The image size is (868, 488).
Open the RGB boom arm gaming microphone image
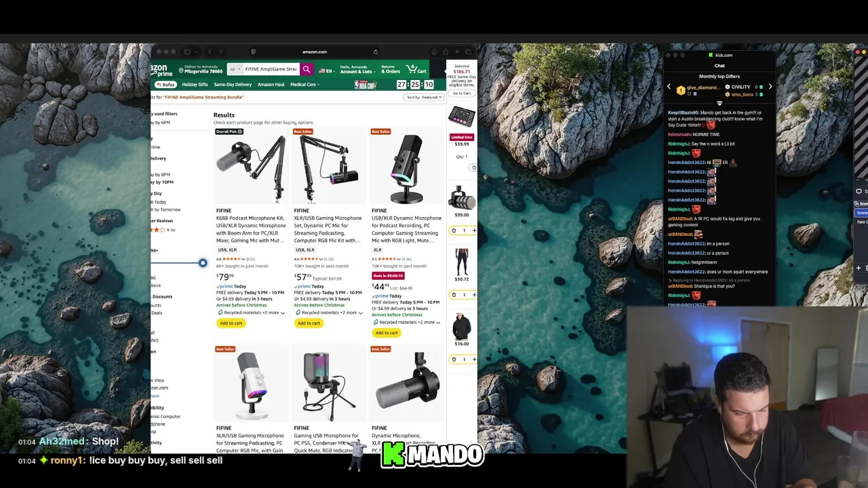tap(329, 169)
